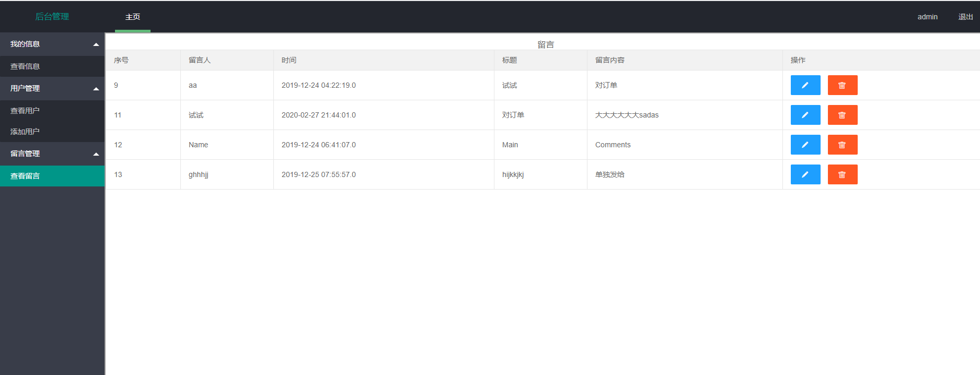This screenshot has height=375, width=980.
Task: Edit the message from ghhhjj
Action: click(805, 174)
